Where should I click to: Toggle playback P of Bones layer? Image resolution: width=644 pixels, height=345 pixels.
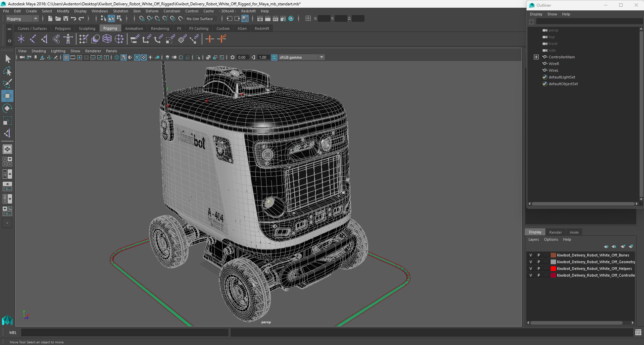coord(539,255)
